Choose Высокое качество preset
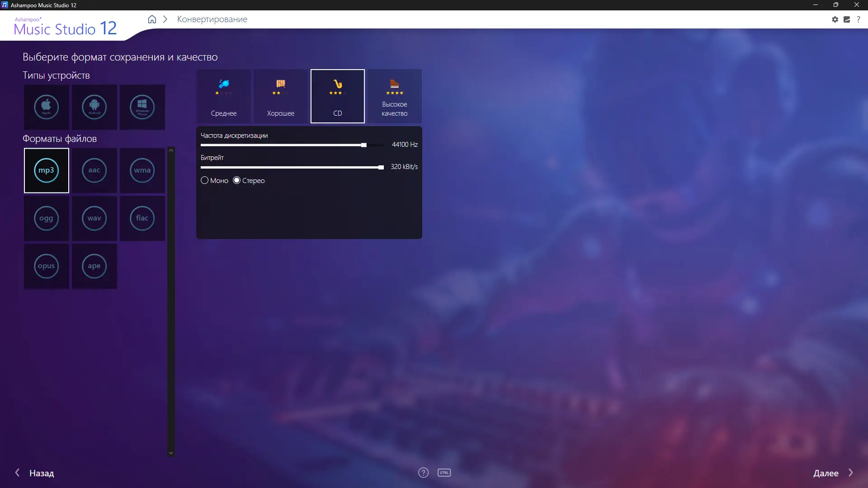Viewport: 868px width, 488px height. click(394, 96)
